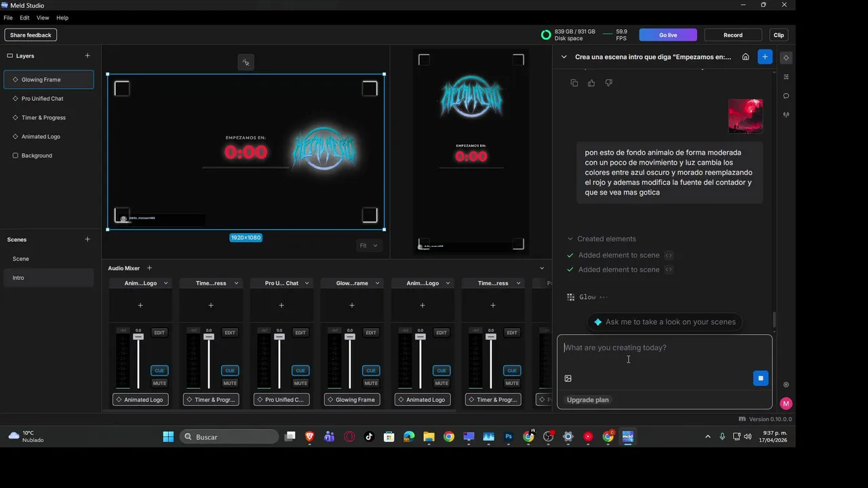Stop generation with blue square button
This screenshot has height=488, width=868.
pos(761,378)
